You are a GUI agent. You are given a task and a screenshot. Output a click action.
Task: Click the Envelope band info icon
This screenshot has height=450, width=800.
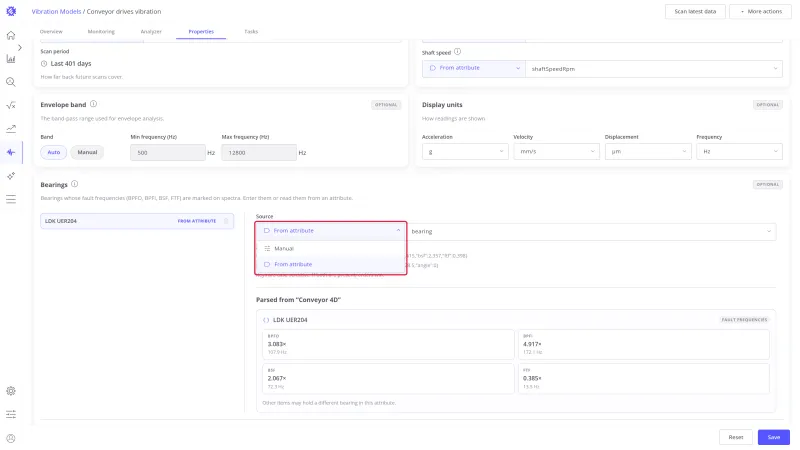93,104
